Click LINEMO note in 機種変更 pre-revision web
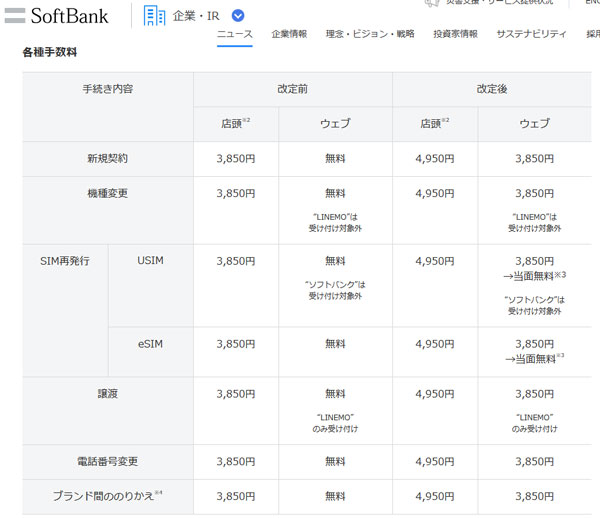The height and width of the screenshot is (518, 600). click(x=335, y=223)
